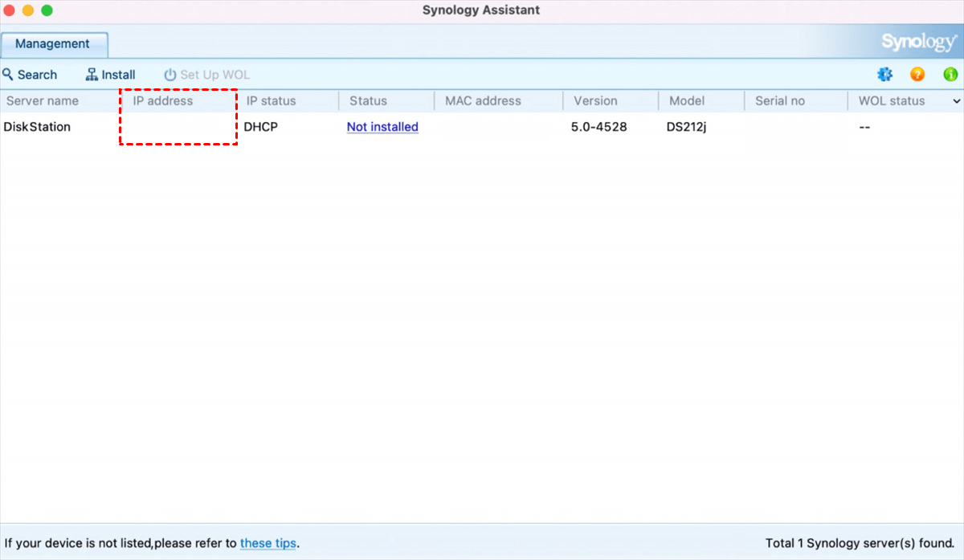Sort by IP status column header

(x=271, y=101)
